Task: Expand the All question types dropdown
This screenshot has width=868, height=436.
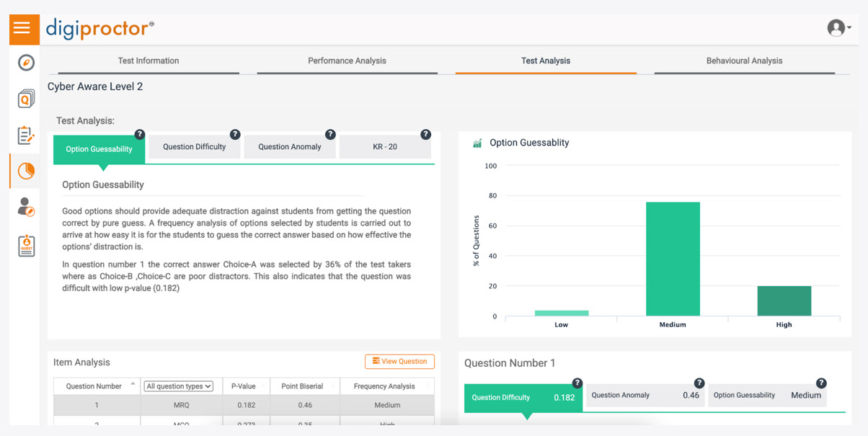Action: (x=178, y=386)
